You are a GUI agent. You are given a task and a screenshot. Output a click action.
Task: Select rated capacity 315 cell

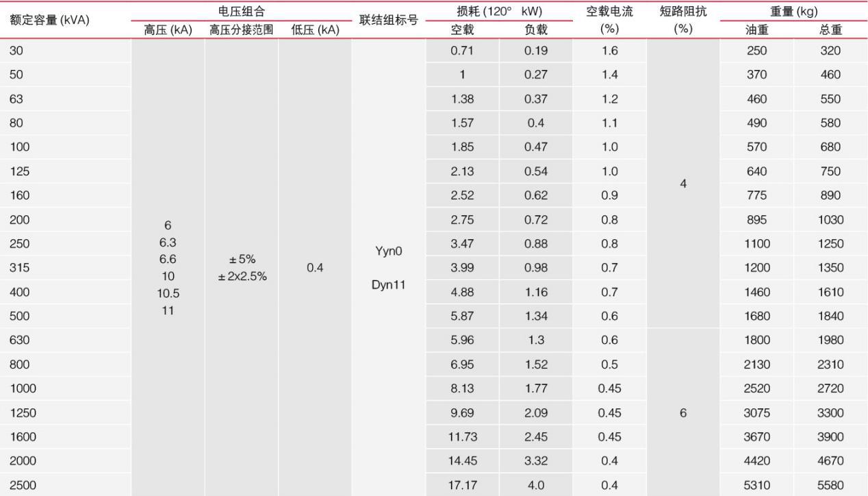(x=19, y=267)
